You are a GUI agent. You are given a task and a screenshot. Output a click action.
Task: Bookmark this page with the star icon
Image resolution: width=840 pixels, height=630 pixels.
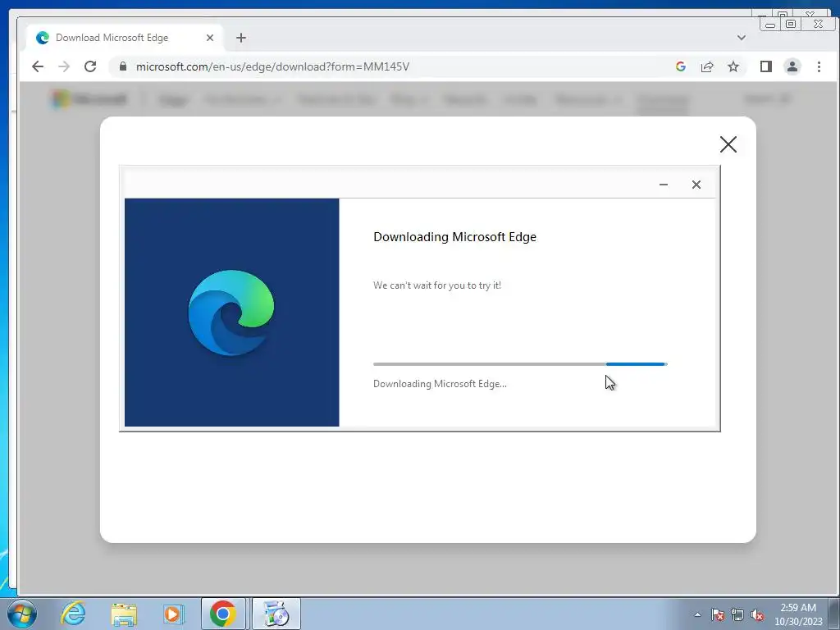pos(733,66)
